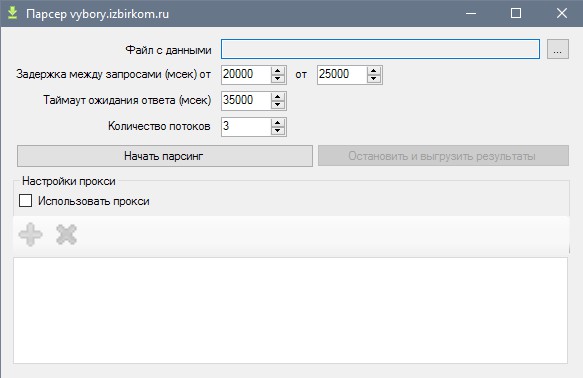Click the 25000 delay input field

(342, 75)
